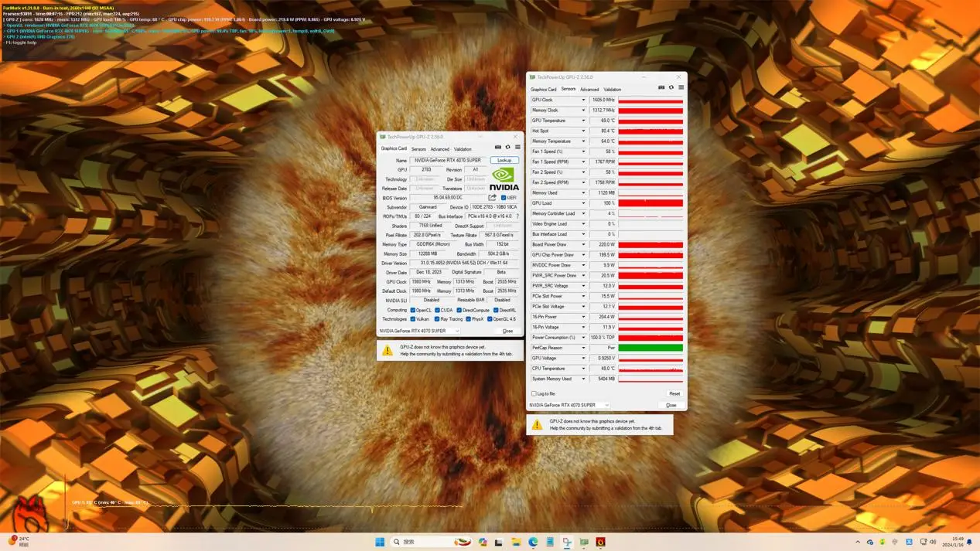Viewport: 980px width, 551px height.
Task: Toggle the Vulkan checkbox
Action: 412,319
